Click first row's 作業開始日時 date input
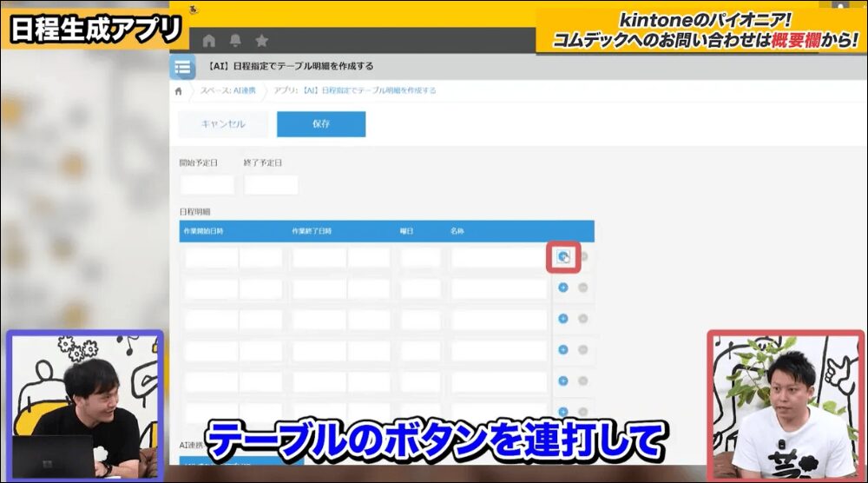868x483 pixels. point(212,258)
